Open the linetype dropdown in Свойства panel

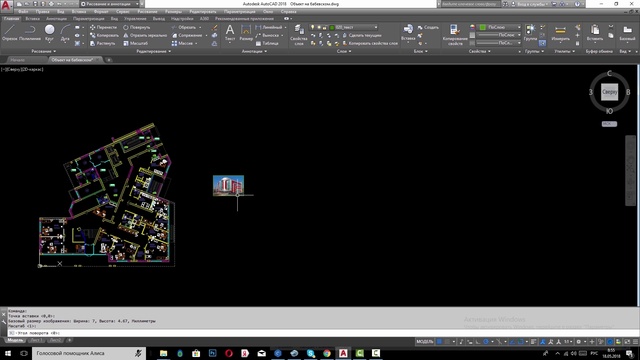click(x=500, y=43)
